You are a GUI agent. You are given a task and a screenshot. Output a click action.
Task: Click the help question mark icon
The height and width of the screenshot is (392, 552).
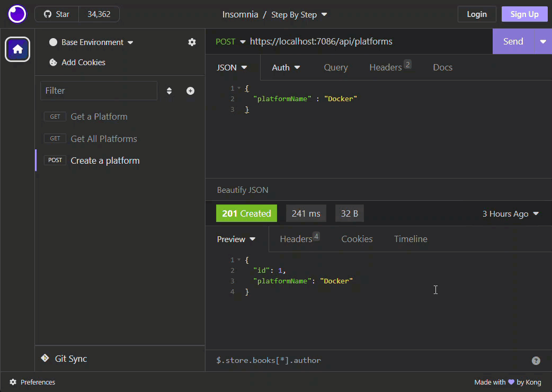coord(536,361)
